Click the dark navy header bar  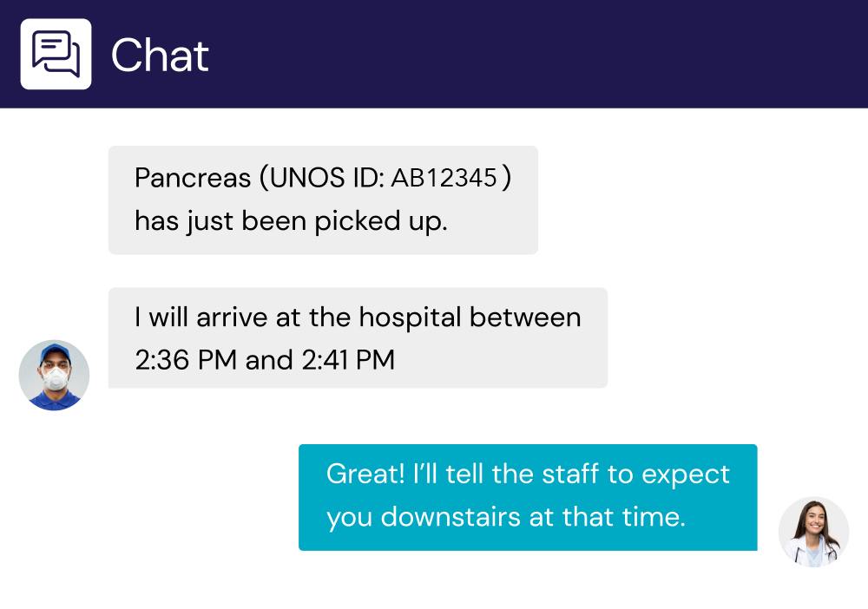click(521, 54)
